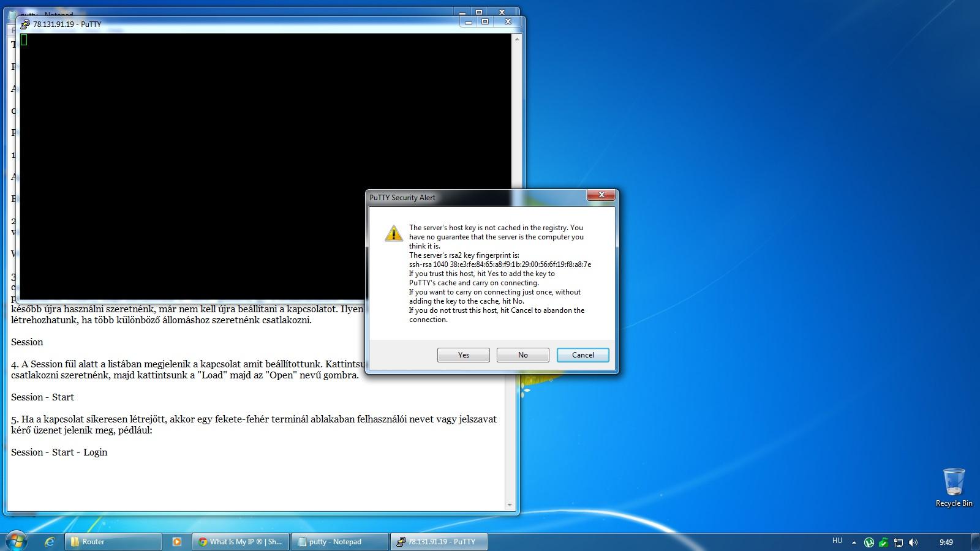
Task: Click the paragraph starting "4. A Session fül"
Action: 188,370
